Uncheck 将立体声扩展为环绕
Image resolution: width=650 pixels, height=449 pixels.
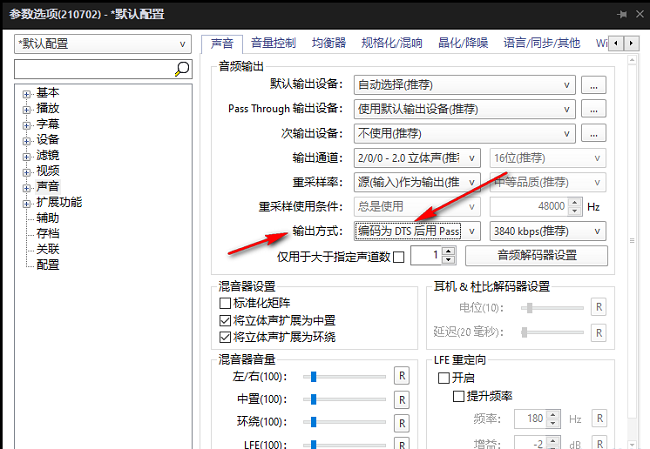(x=225, y=337)
